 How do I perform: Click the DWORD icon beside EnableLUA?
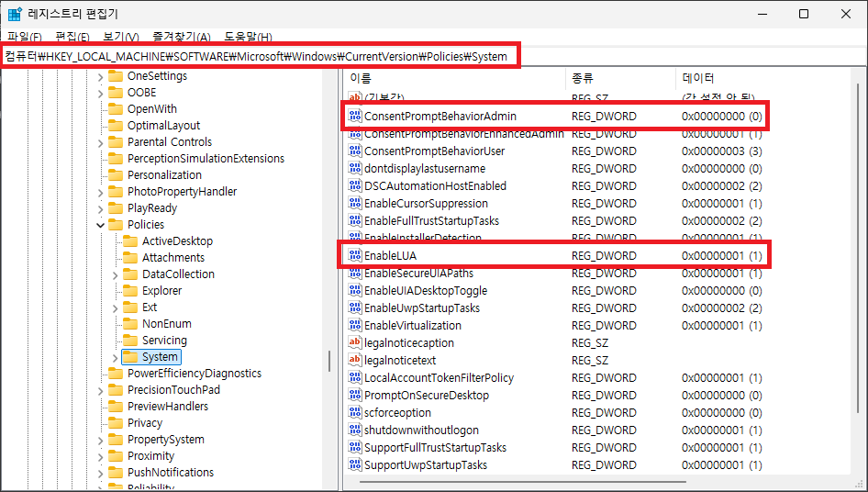355,255
